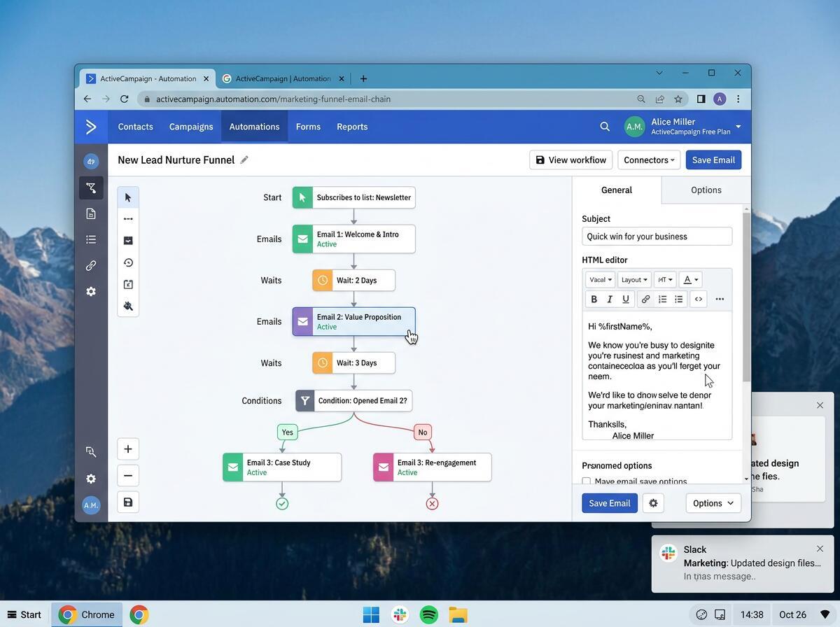Select the Wait: 3 Days node

pos(353,363)
